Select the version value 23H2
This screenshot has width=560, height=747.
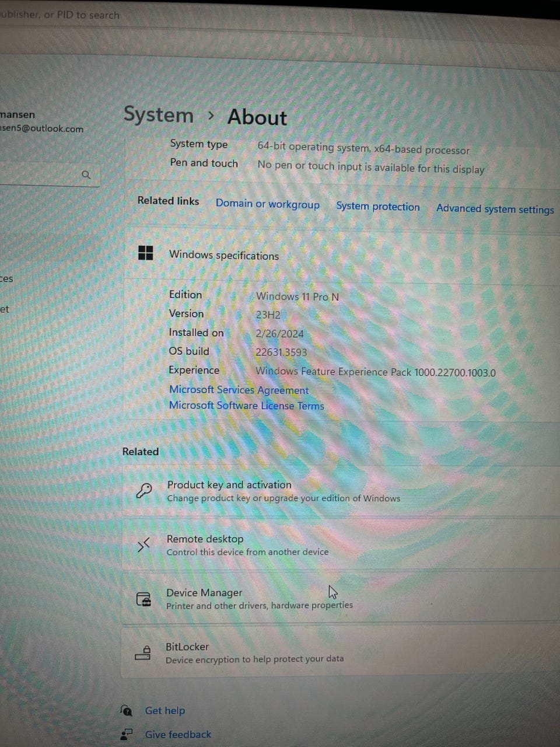tap(268, 315)
